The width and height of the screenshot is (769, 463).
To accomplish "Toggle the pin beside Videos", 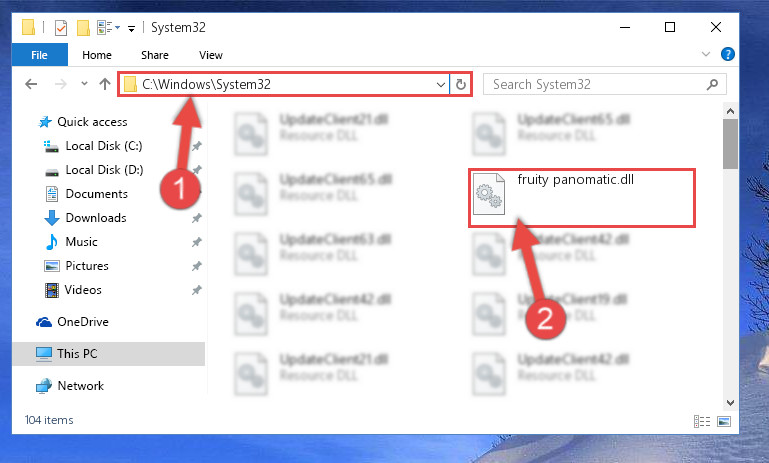I will [197, 290].
